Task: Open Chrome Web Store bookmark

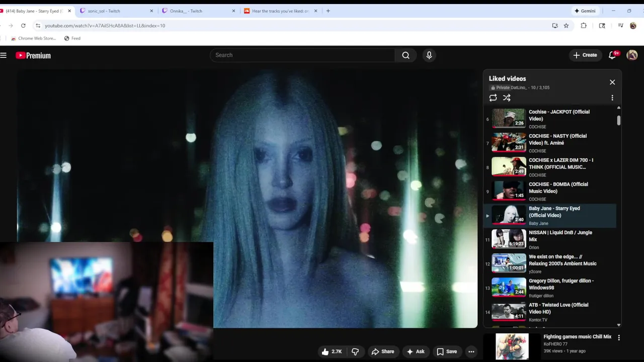Action: 33,38
